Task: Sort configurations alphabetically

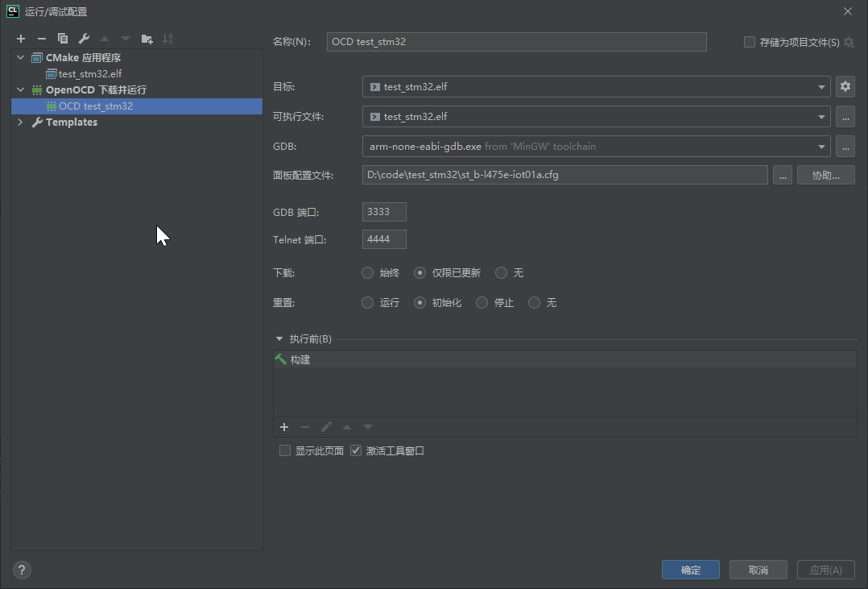Action: click(167, 39)
